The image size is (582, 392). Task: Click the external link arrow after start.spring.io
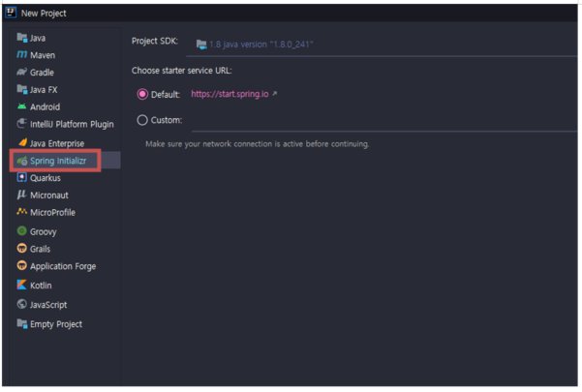tap(274, 94)
